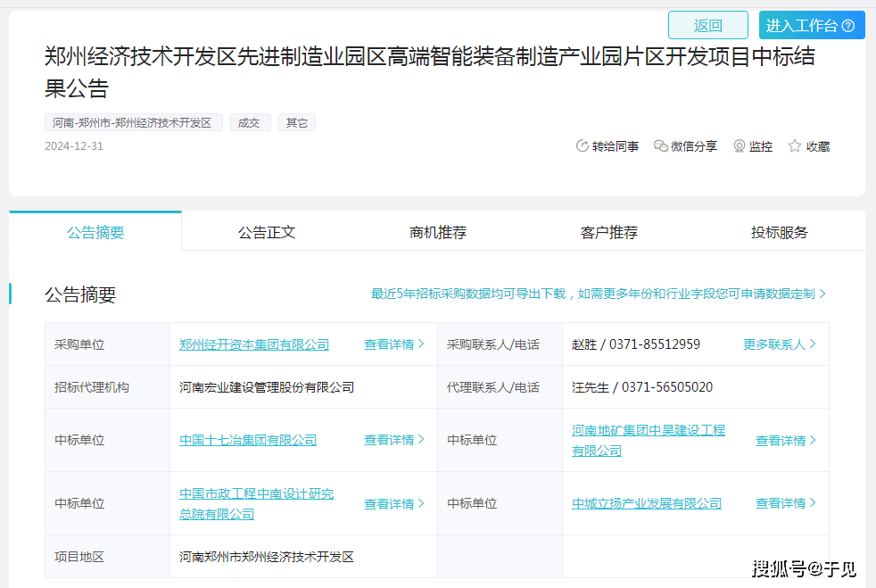Click the 招标代理机构 label cell

tap(107, 387)
